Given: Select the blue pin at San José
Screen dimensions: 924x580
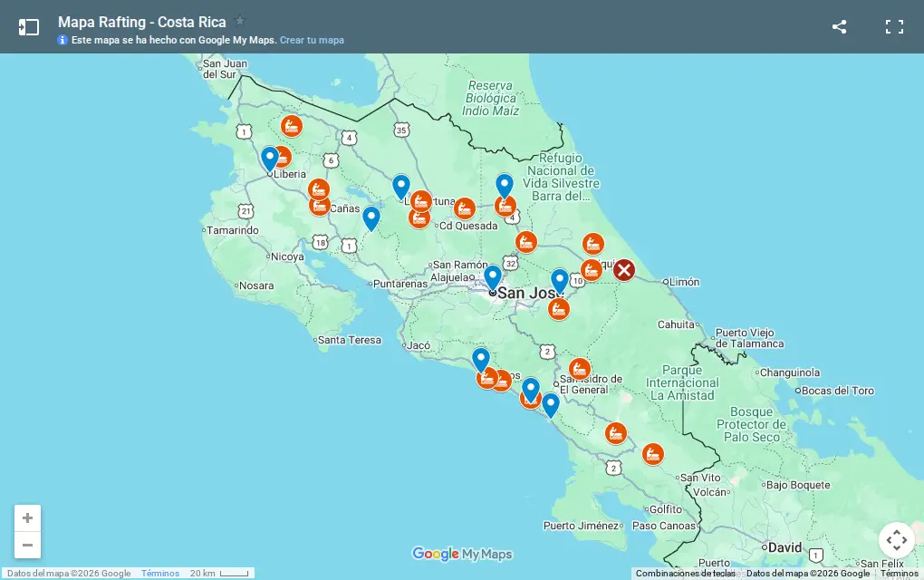Looking at the screenshot, I should tap(493, 277).
